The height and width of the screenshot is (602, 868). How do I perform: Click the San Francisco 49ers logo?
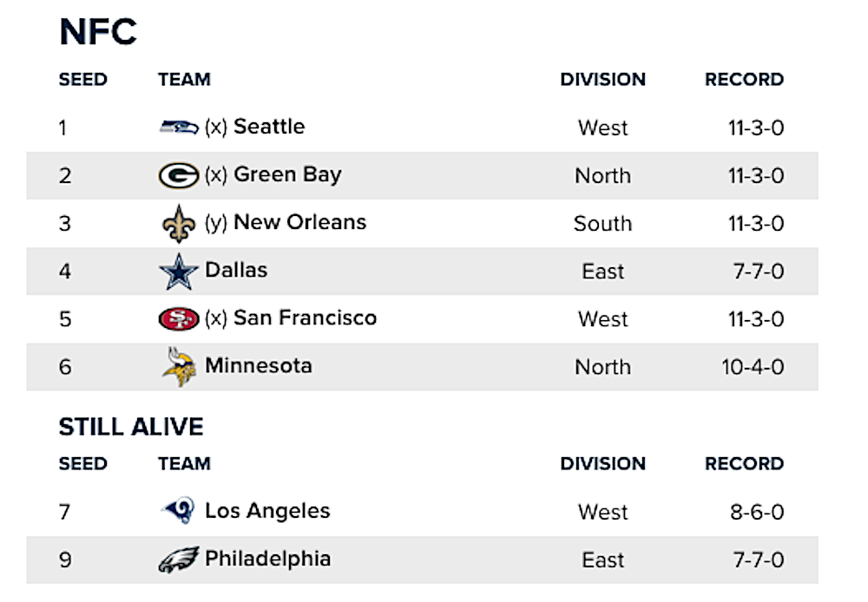point(179,319)
